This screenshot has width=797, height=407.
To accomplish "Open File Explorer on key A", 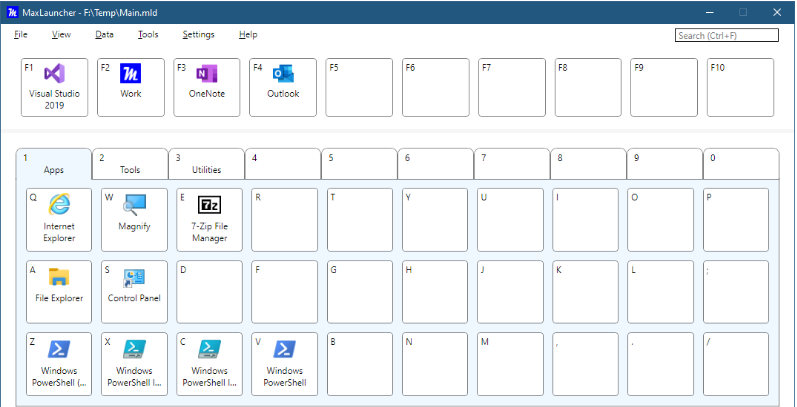I will tap(59, 291).
